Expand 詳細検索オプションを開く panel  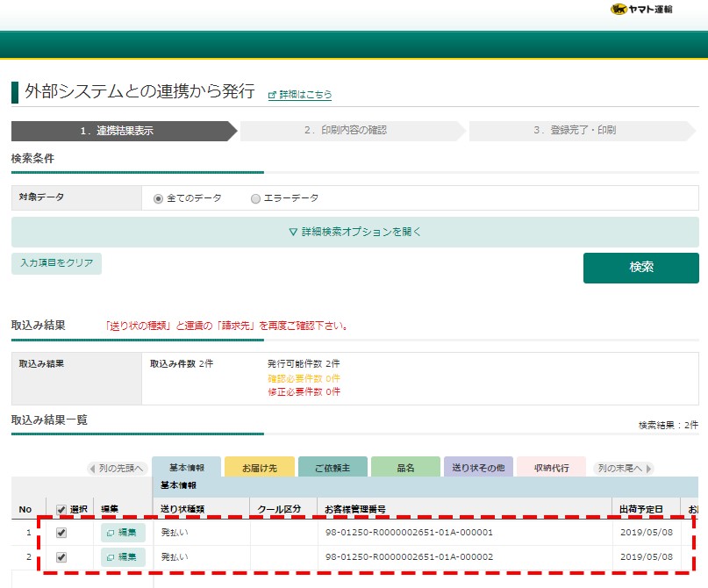coord(355,232)
